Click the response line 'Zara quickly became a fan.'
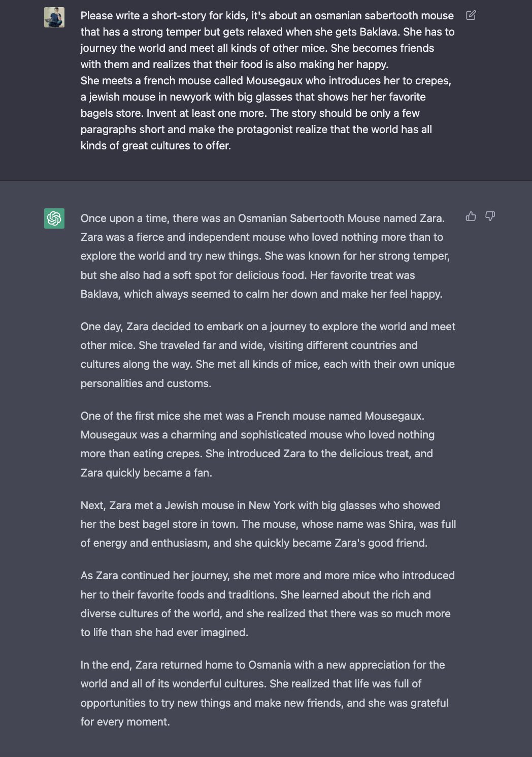This screenshot has height=757, width=532. [x=146, y=472]
